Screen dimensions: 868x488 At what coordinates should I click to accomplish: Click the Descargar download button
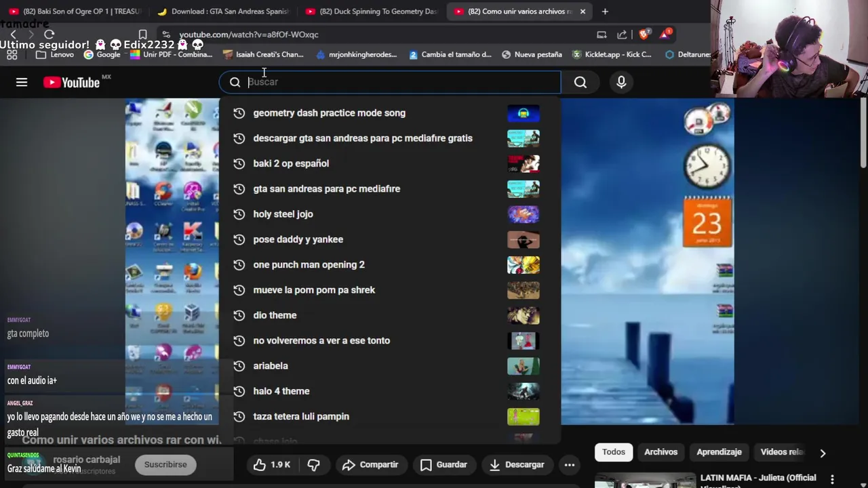[x=517, y=464]
